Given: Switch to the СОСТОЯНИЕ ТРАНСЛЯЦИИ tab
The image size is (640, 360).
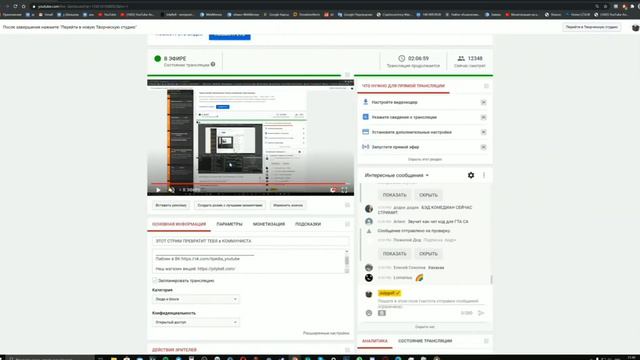Looking at the screenshot, I should (x=425, y=341).
